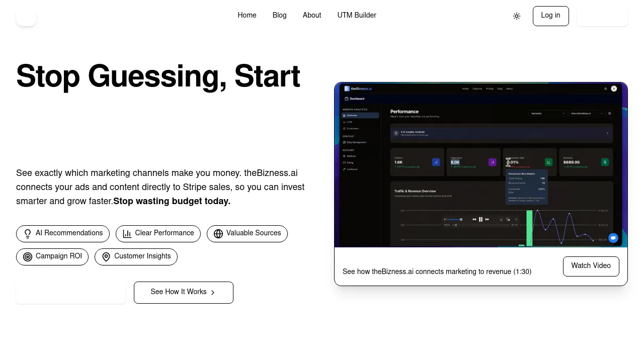Open the Home page link
Screen dimensions: 644x362
[247, 16]
